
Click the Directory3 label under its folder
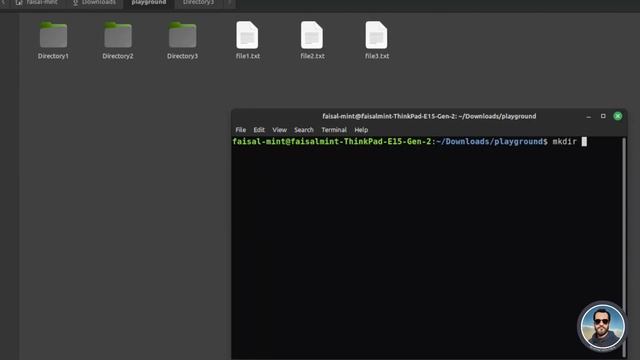click(x=182, y=56)
